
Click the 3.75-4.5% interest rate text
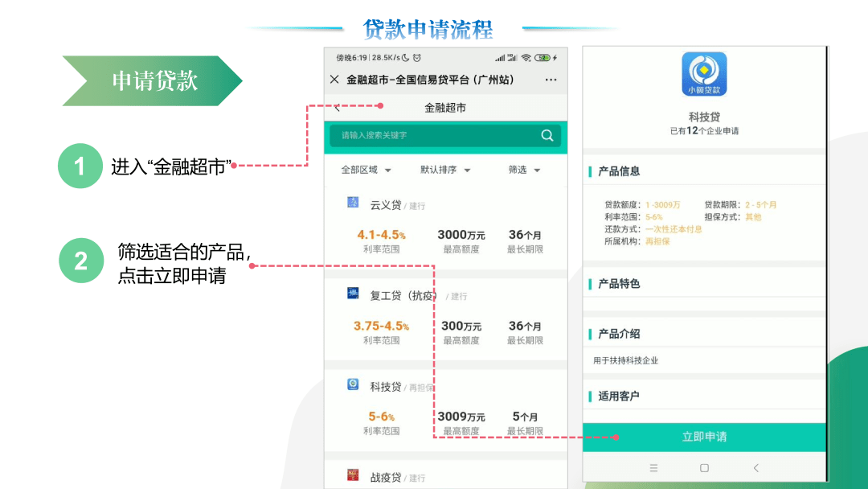pyautogui.click(x=382, y=326)
